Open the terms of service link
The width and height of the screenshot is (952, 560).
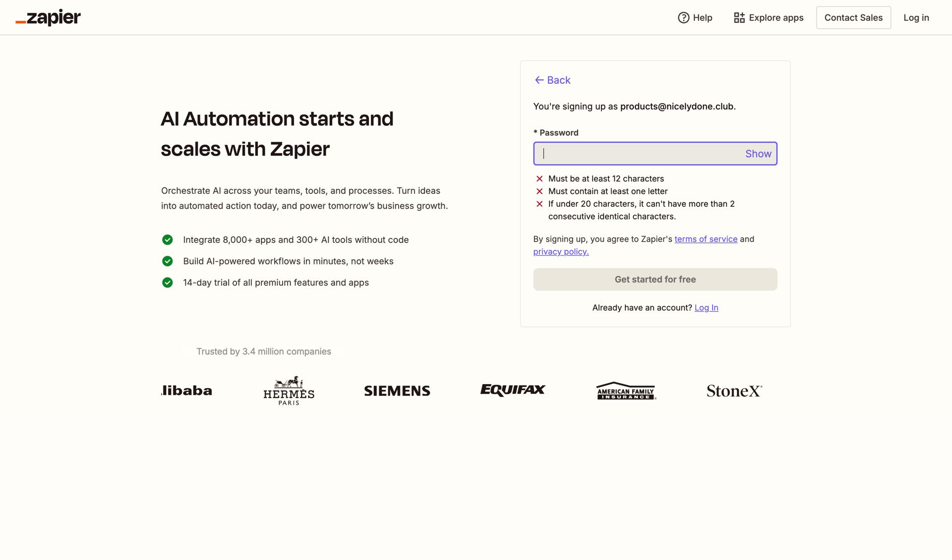click(x=706, y=238)
